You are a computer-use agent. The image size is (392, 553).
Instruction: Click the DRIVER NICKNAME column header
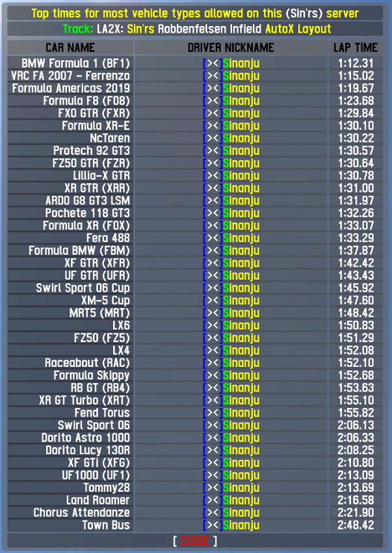click(x=231, y=47)
